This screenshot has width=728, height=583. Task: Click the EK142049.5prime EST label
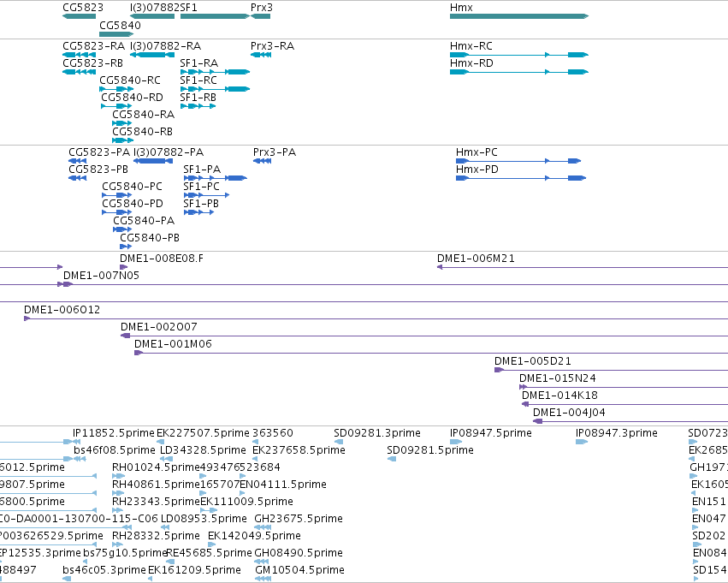coord(254,537)
